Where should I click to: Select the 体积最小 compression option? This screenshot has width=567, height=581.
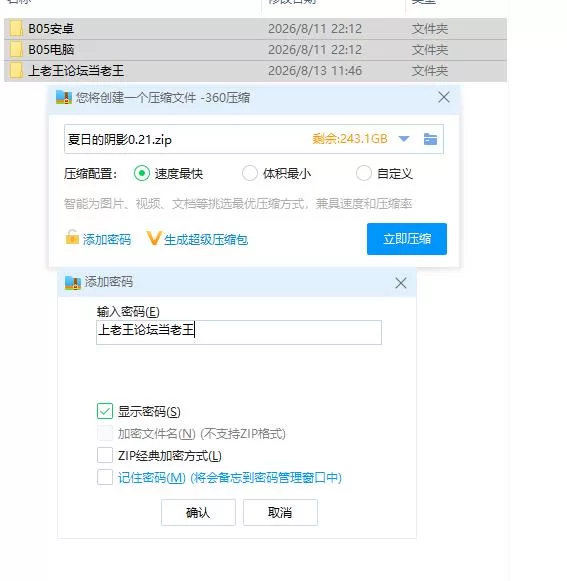pos(250,173)
